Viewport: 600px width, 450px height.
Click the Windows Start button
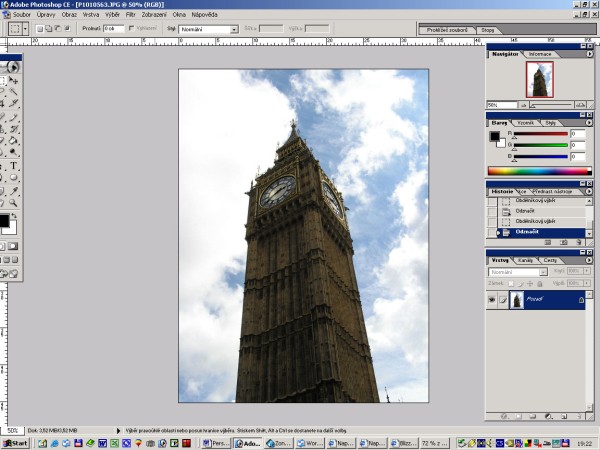click(15, 442)
